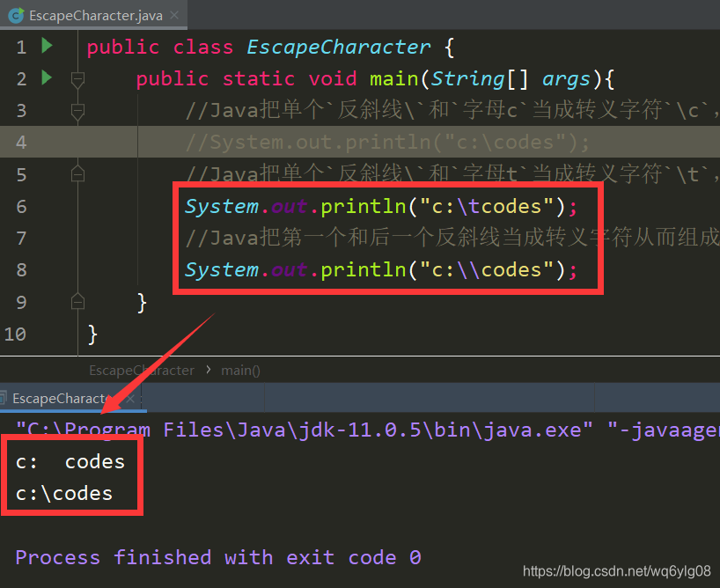720x588 pixels.
Task: Click line number 6 in the gutter
Action: click(x=21, y=206)
